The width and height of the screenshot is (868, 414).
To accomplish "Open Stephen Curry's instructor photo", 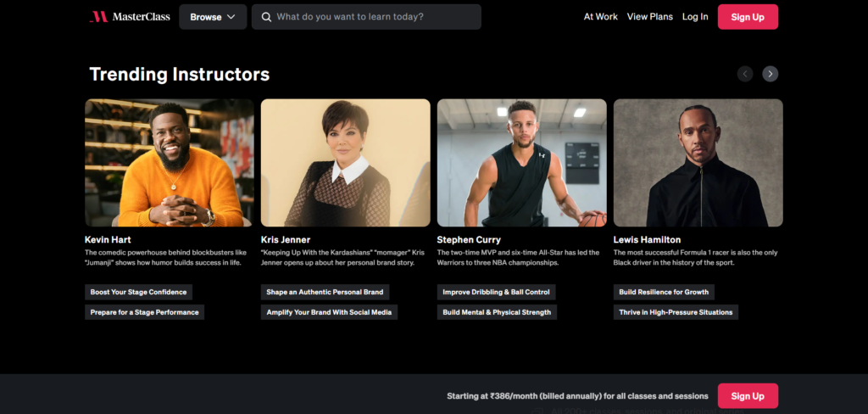I will 521,162.
